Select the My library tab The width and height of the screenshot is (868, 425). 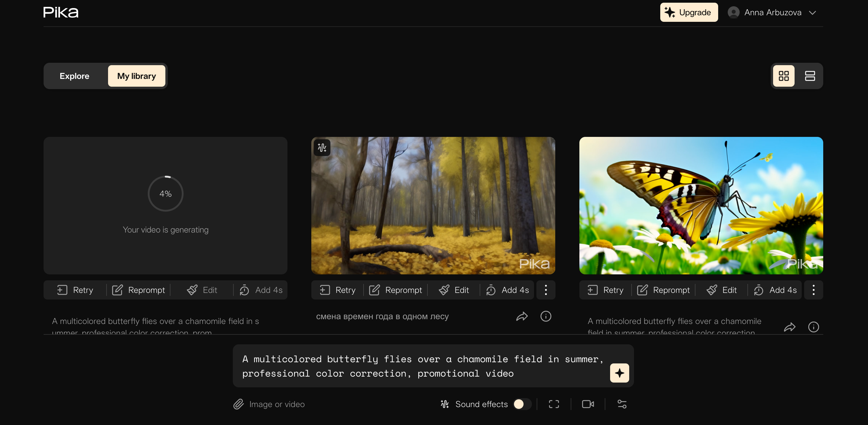[136, 76]
